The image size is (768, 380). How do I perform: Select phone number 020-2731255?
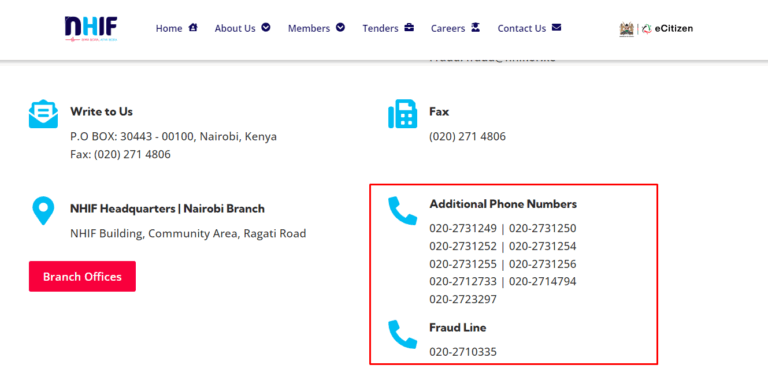pos(463,264)
